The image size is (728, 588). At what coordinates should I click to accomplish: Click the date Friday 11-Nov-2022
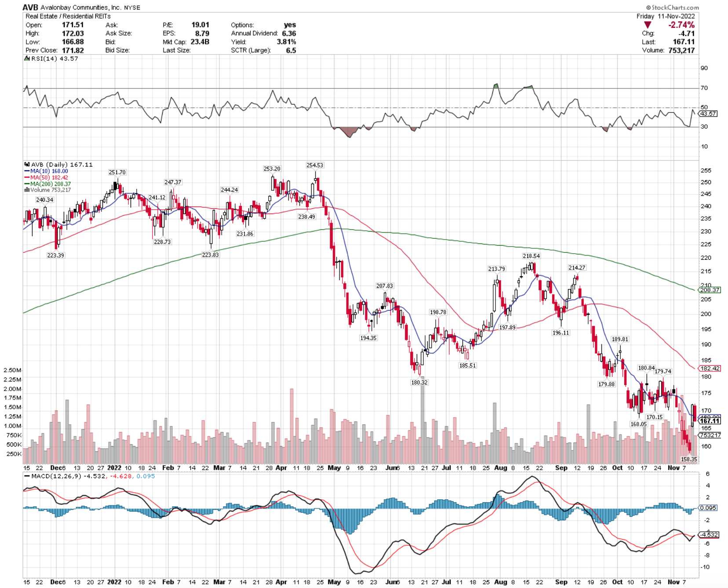(666, 16)
